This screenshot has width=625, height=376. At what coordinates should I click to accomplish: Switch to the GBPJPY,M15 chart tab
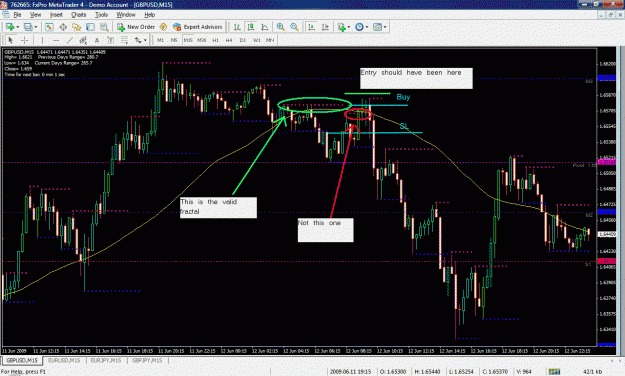pos(147,360)
